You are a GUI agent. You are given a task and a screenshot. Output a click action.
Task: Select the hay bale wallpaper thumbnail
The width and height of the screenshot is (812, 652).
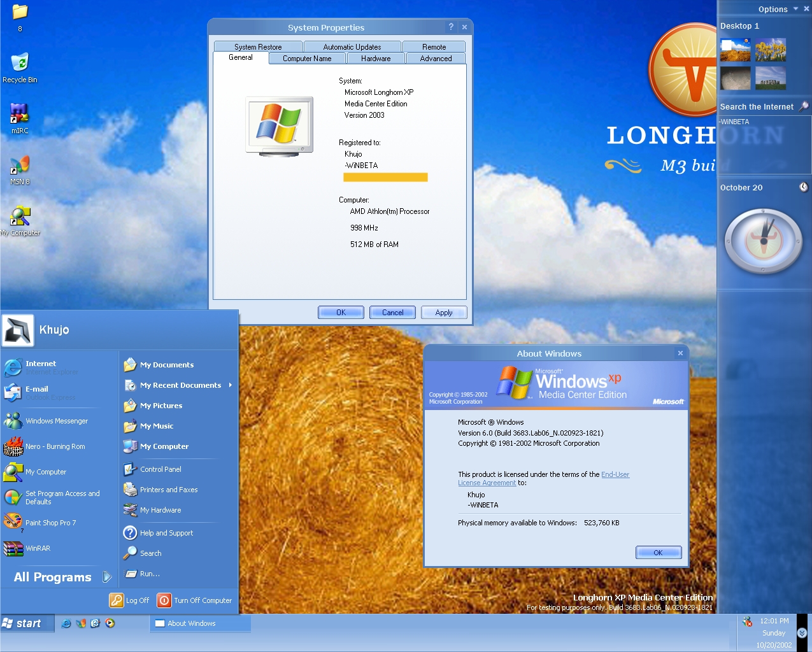tap(736, 50)
